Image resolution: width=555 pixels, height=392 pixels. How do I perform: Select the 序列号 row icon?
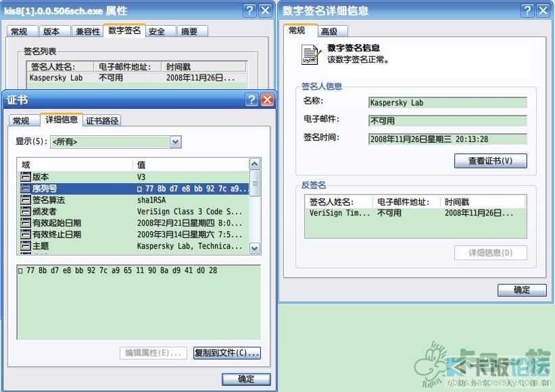click(x=26, y=188)
